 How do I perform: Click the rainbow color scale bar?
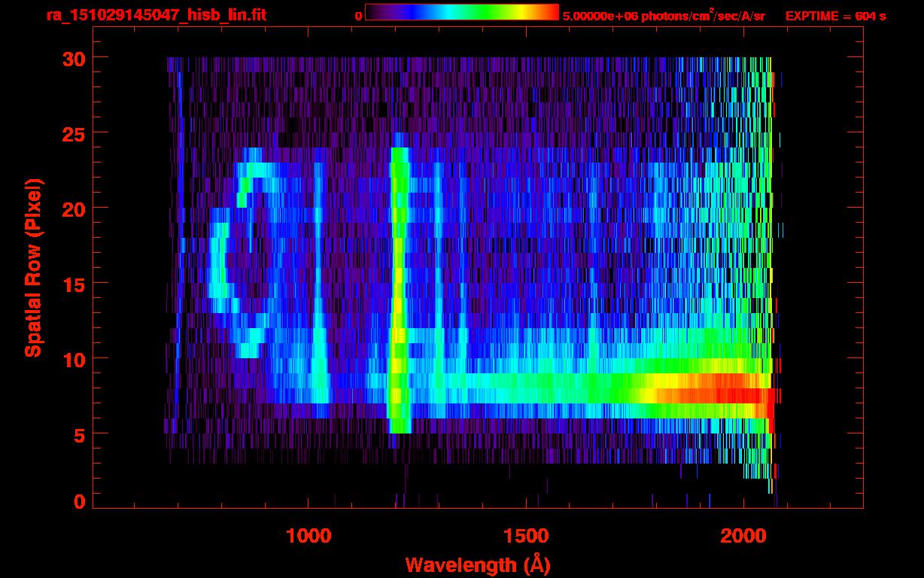(x=462, y=12)
